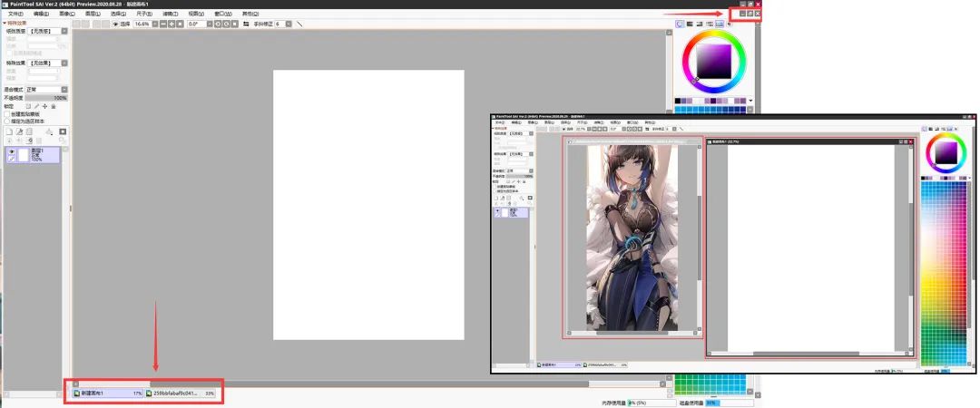
Task: Switch to the 259bbfabaf9c041 33% canvas tab
Action: point(180,393)
